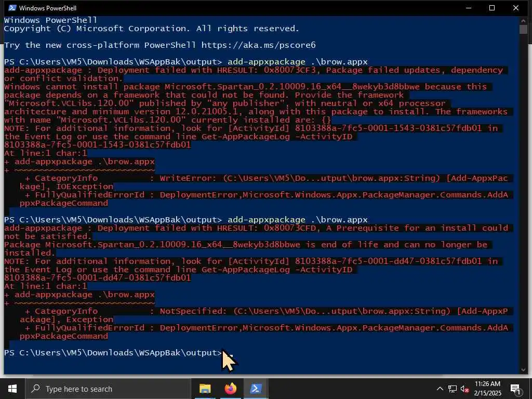Screen dimensions: 532x399
Task: Click the https://aka.ms/pscore6 URL text
Action: [258, 45]
